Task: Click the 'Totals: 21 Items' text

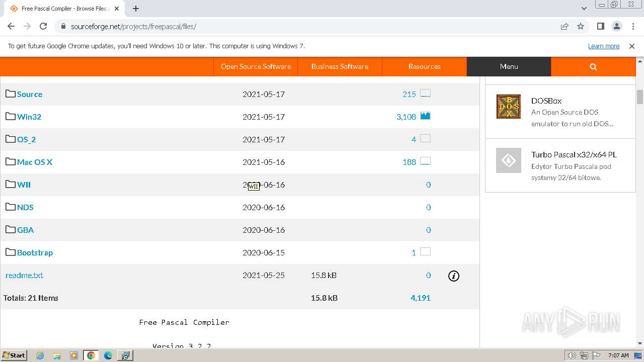Action: pyautogui.click(x=31, y=298)
